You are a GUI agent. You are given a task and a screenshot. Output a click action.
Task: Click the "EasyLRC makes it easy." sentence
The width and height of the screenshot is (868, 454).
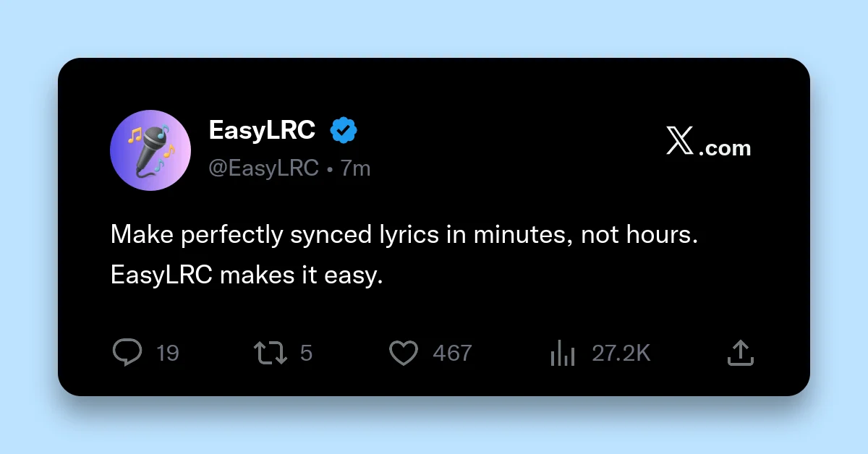coord(246,275)
